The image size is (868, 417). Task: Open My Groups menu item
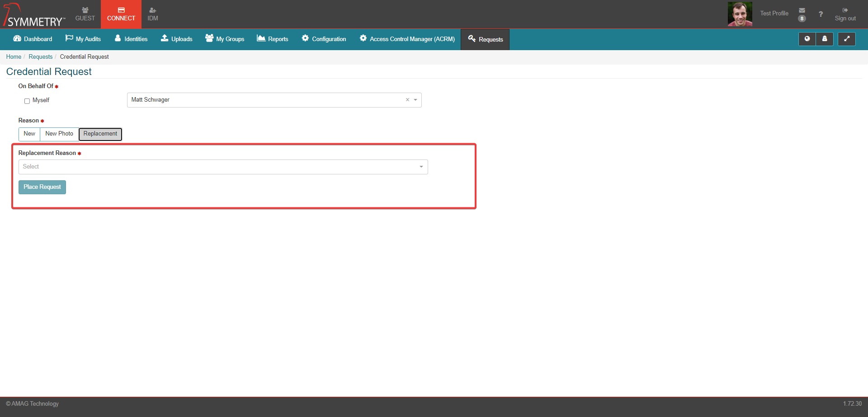[225, 39]
